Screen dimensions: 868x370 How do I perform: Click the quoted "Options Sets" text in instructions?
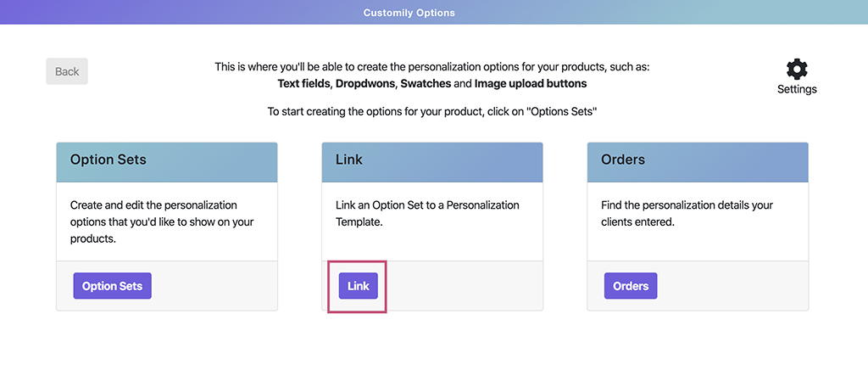pyautogui.click(x=563, y=111)
